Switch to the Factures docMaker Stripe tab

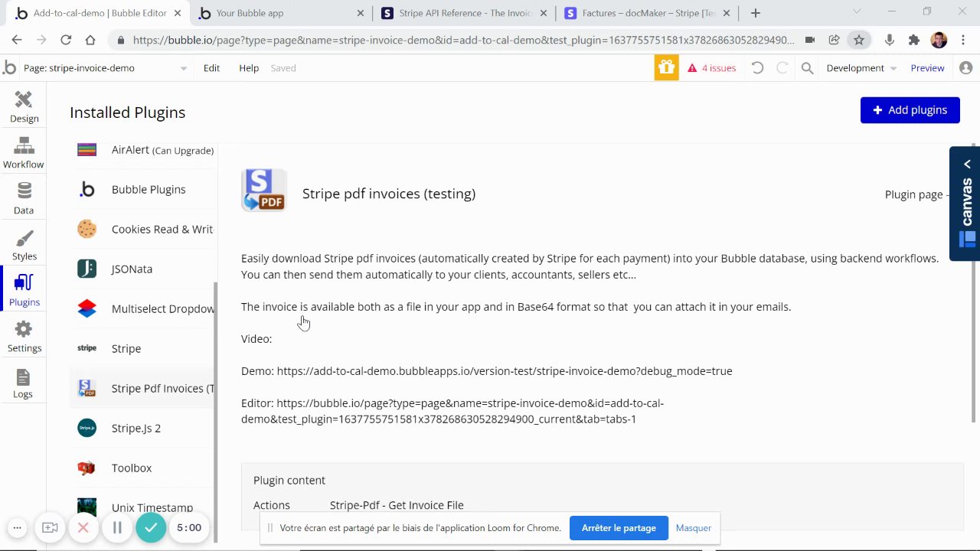point(648,13)
